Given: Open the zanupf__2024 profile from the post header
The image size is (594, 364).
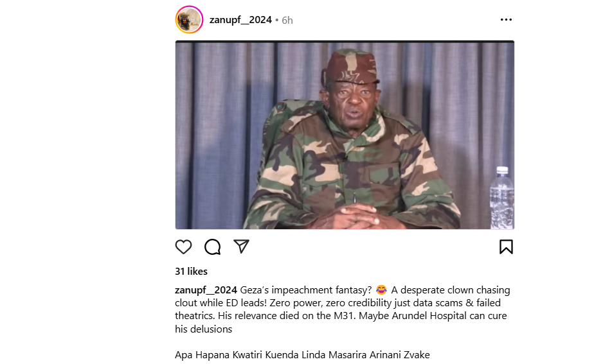Looking at the screenshot, I should click(x=240, y=20).
